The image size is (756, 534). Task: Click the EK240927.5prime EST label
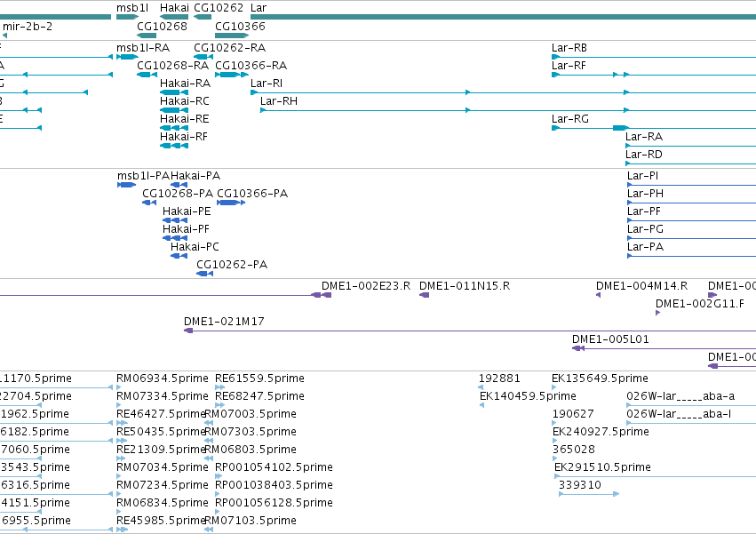(601, 432)
